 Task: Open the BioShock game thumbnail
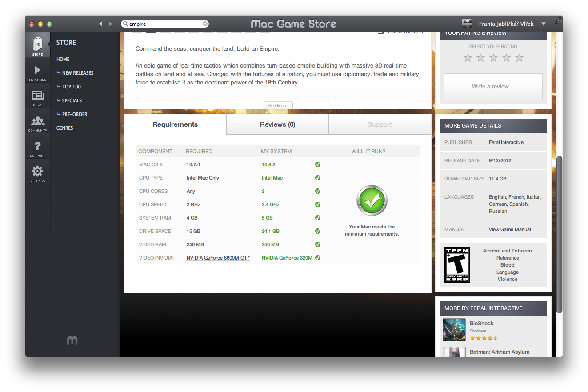point(454,329)
